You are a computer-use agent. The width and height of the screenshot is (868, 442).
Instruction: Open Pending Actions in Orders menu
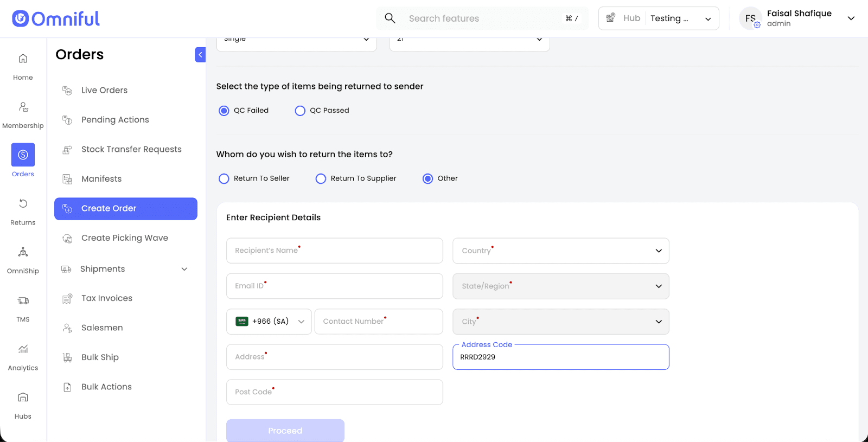click(x=115, y=120)
